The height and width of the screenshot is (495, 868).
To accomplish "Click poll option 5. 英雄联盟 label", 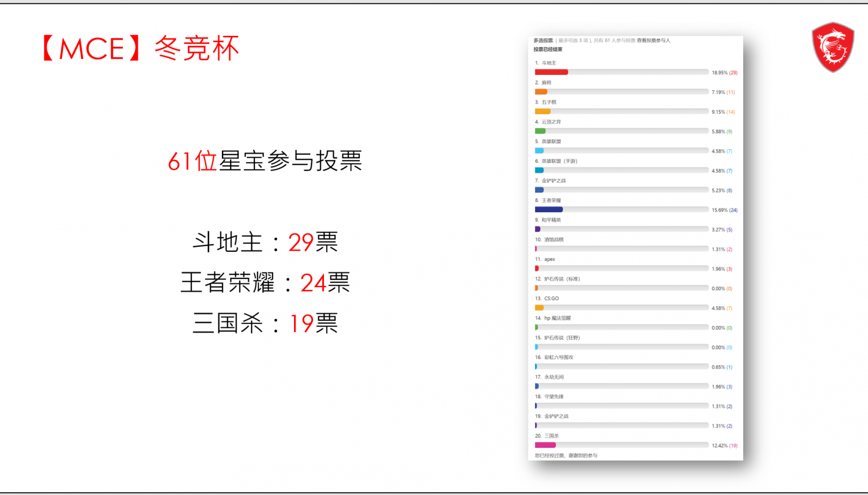I will (548, 141).
